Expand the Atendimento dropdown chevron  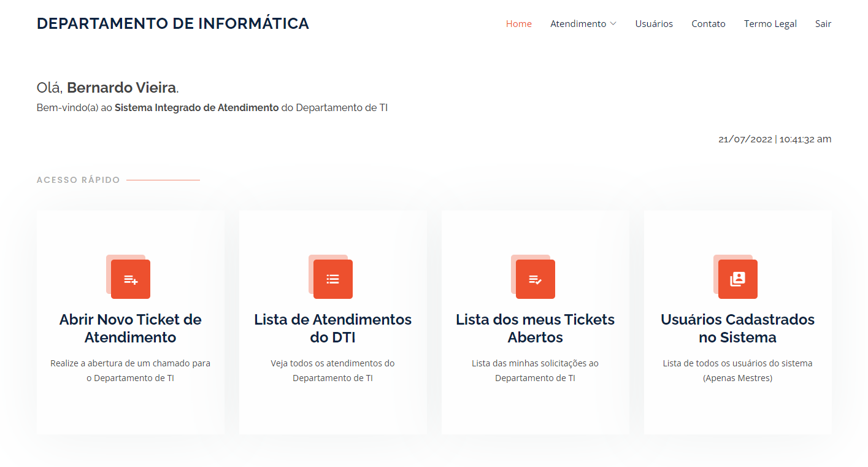point(613,24)
